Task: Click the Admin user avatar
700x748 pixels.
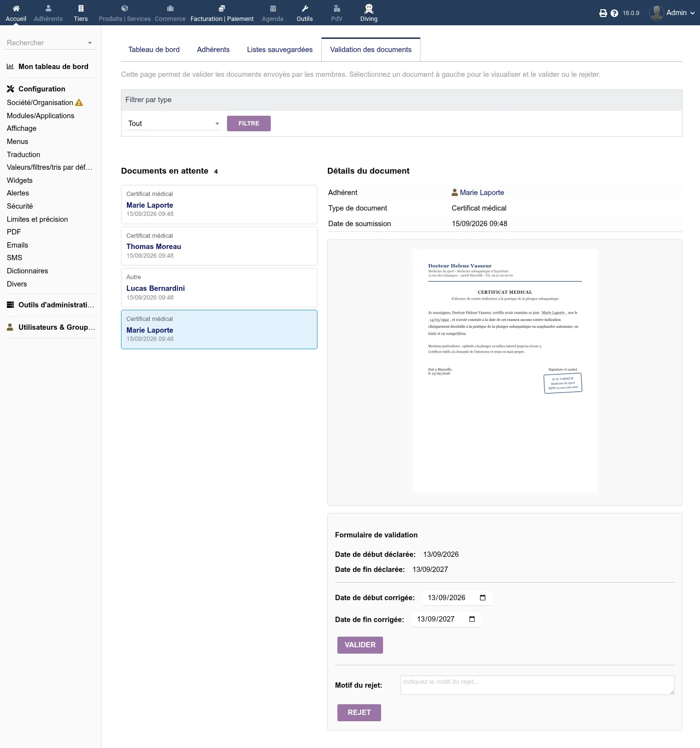Action: pyautogui.click(x=657, y=13)
